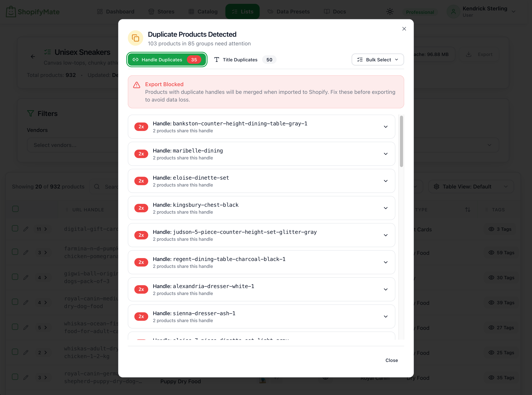Select the Handle Duplicates tab

(166, 60)
